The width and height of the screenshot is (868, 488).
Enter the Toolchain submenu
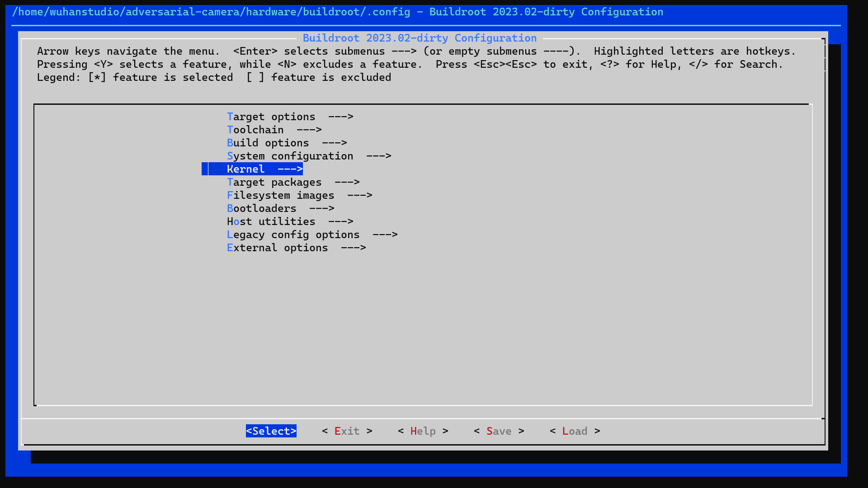[255, 130]
